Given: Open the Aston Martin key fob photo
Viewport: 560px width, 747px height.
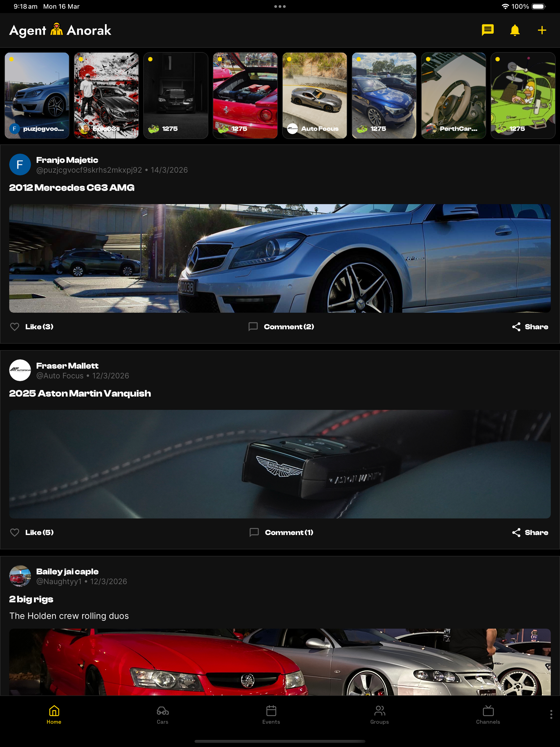Looking at the screenshot, I should [x=280, y=464].
